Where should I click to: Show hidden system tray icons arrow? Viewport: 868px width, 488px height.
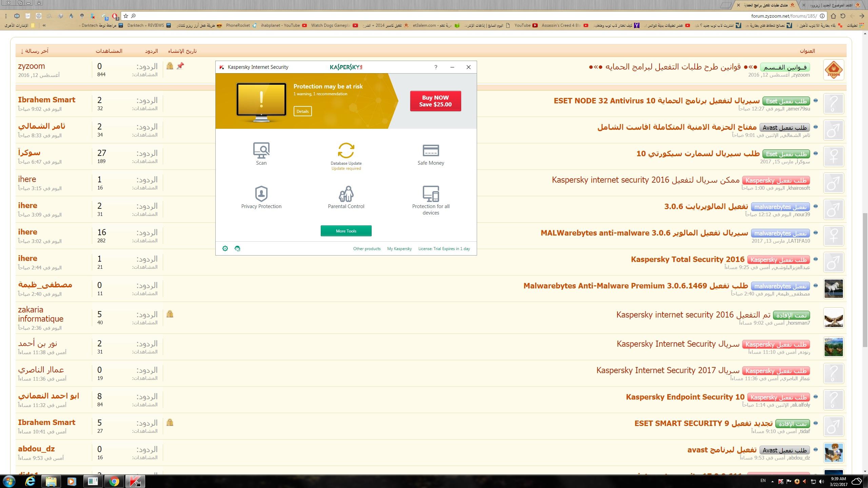tap(773, 481)
